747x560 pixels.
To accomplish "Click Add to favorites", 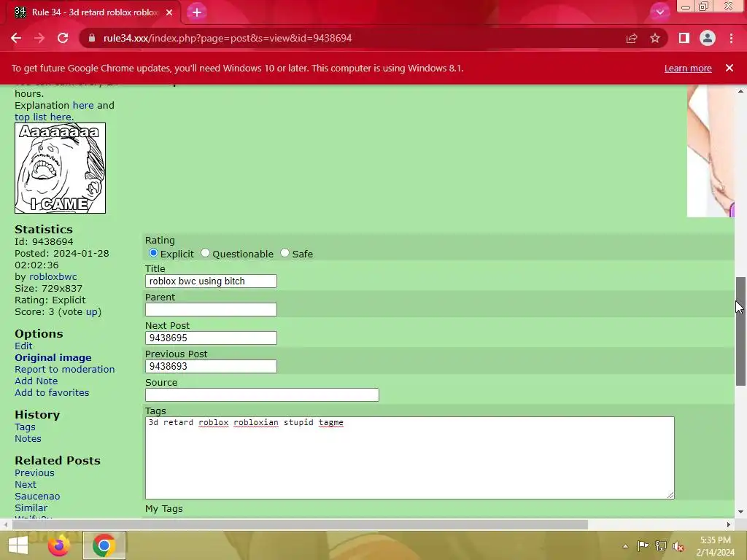I will click(x=52, y=393).
